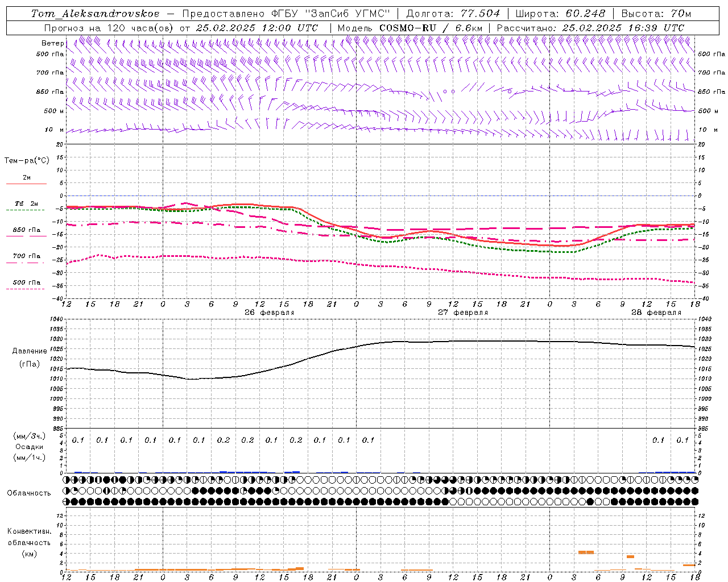
Task: Click the 500 м wind level label on left
Action: coord(54,111)
